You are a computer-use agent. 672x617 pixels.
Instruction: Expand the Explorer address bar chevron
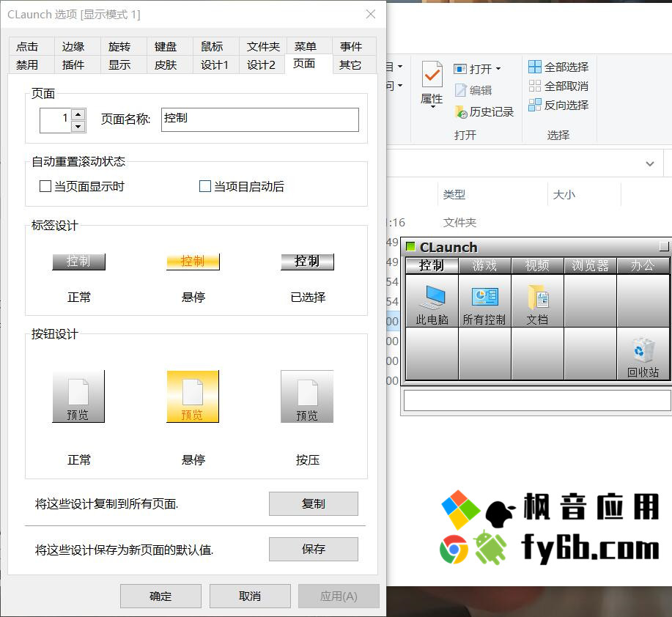pos(650,163)
